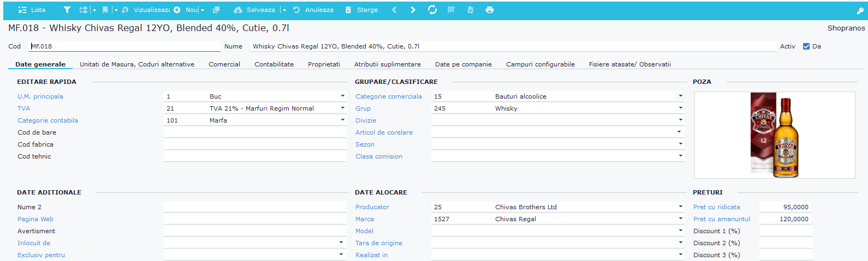Expand the TVA 21% dropdown
868x261 pixels.
pos(343,108)
